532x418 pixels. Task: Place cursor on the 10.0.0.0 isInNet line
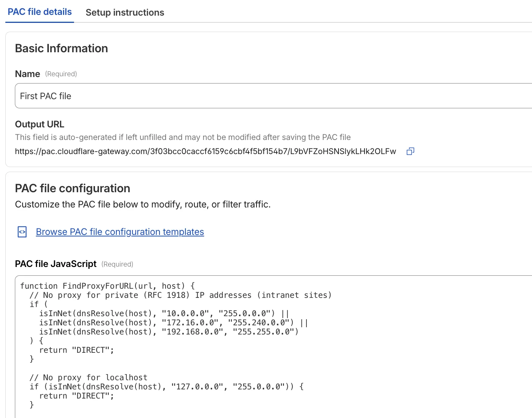tap(164, 313)
